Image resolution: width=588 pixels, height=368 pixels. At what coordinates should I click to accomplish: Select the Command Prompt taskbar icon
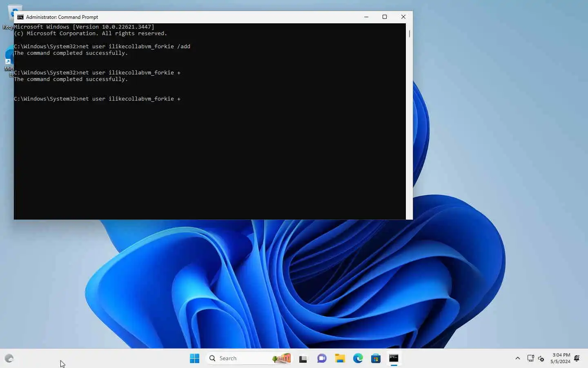click(394, 359)
